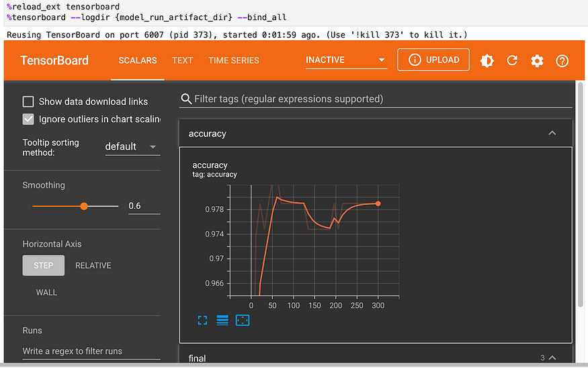Viewport: 588px width, 368px height.
Task: Click the notebook cell tensorboard command line
Action: [x=146, y=17]
